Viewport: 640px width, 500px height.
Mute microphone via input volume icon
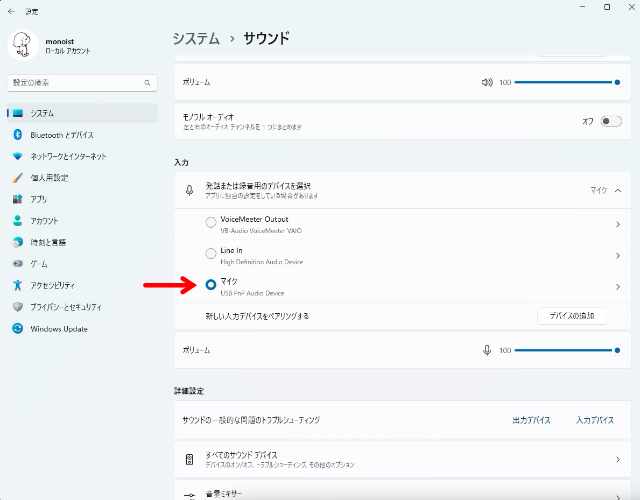[x=487, y=350]
